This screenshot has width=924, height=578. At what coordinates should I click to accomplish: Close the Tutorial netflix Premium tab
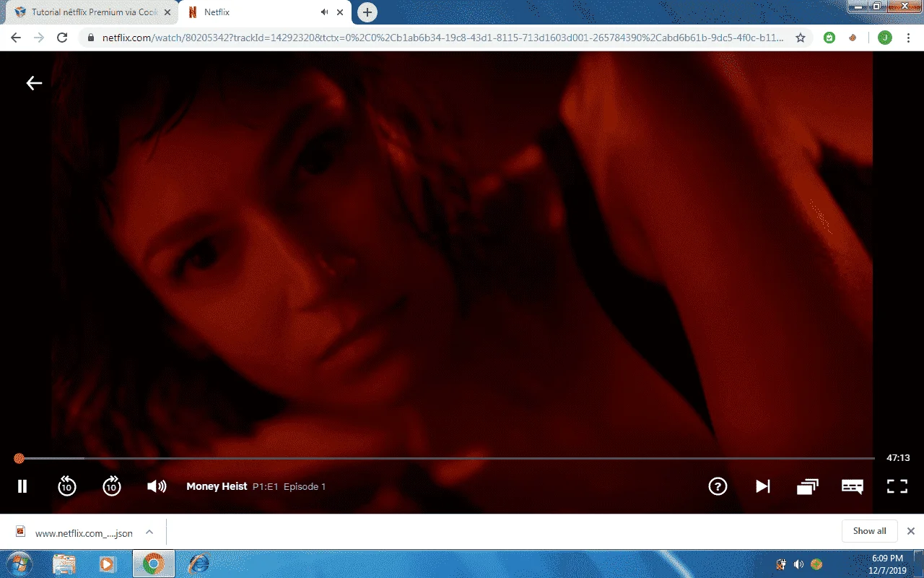[167, 12]
